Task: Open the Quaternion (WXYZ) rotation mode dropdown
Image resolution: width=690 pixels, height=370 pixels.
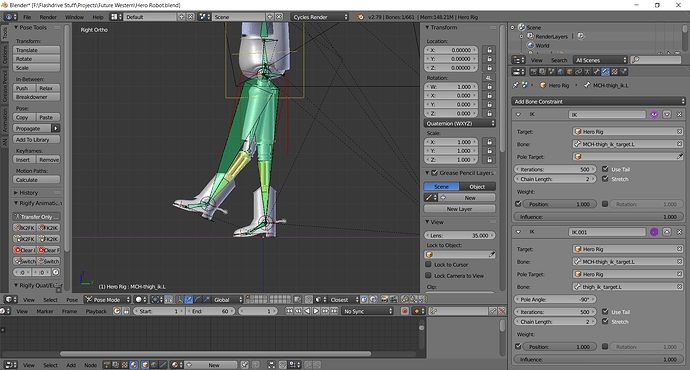Action: (x=460, y=123)
